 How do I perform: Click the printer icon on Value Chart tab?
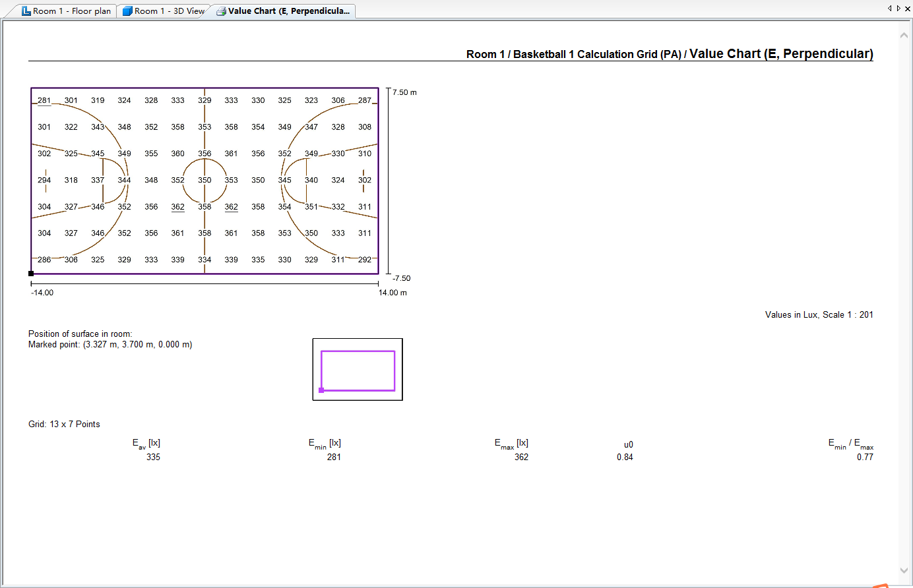coord(221,11)
